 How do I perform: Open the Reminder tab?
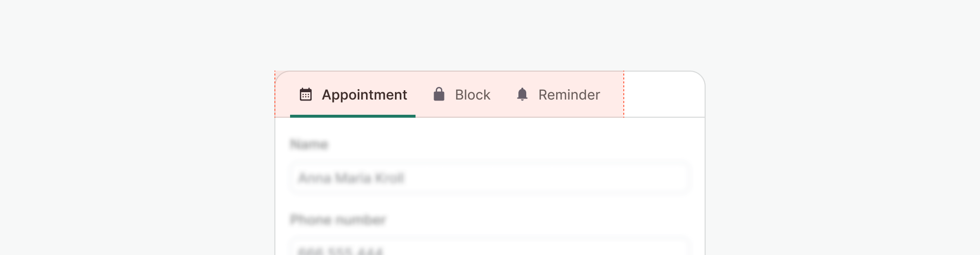(x=569, y=95)
